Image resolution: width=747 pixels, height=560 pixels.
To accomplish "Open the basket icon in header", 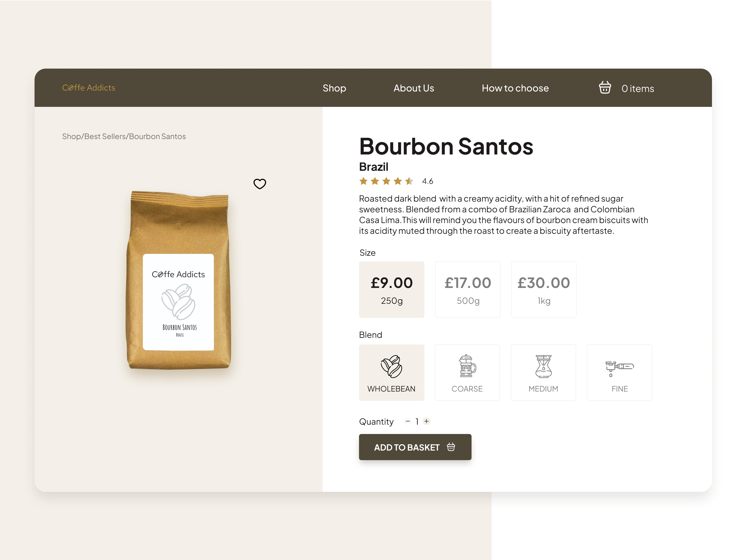I will (x=605, y=87).
